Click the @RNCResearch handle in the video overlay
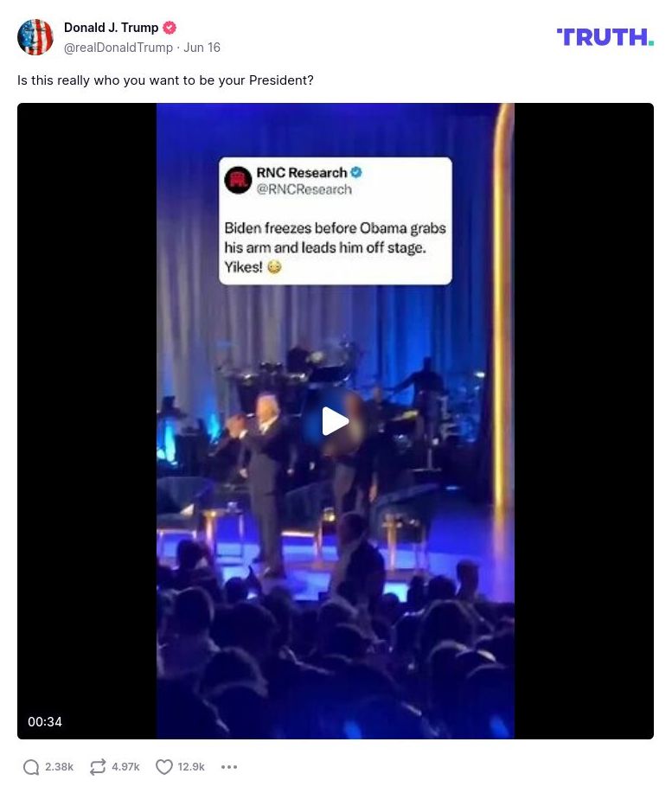This screenshot has height=793, width=672. (x=304, y=189)
